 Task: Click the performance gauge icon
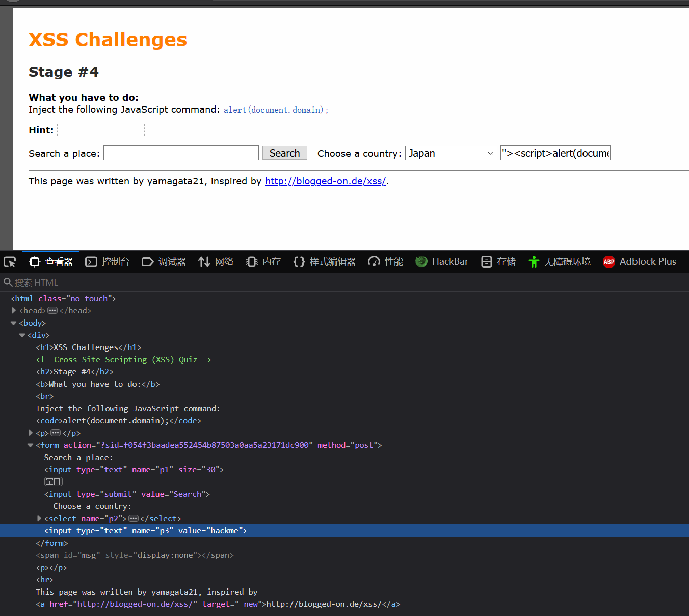374,262
